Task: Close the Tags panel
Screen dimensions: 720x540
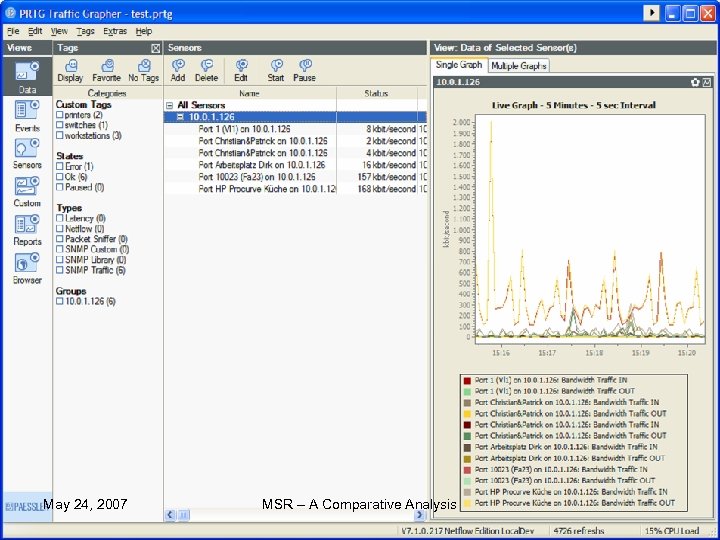Action: click(156, 48)
